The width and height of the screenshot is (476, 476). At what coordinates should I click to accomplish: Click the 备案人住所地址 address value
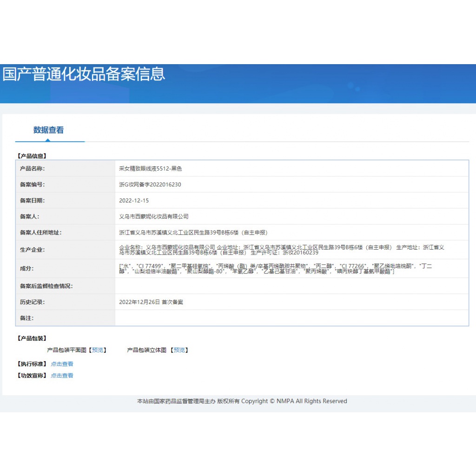click(x=193, y=232)
